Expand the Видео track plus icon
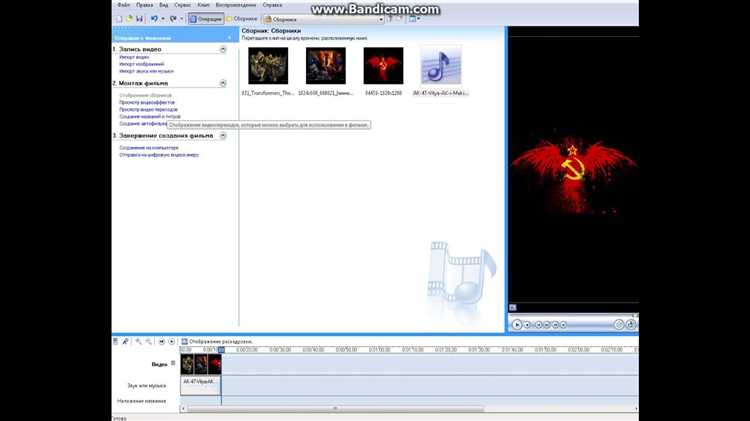Image resolution: width=750 pixels, height=421 pixels. tap(173, 363)
